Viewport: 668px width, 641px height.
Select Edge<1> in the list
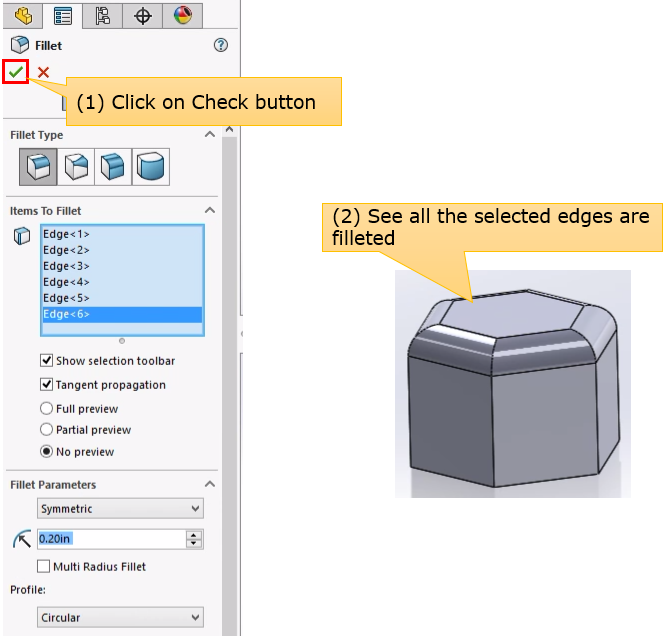point(122,234)
